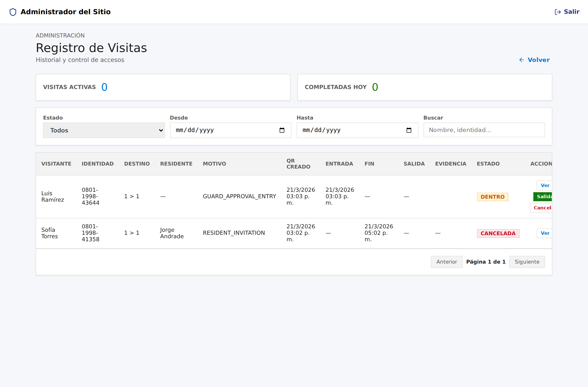This screenshot has height=387, width=588.
Task: Click RESIDENT_INVITATION motive cell
Action: [234, 233]
